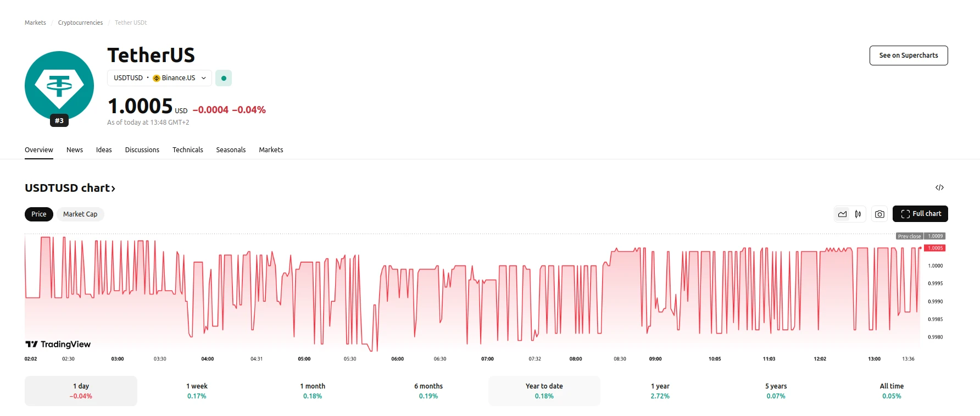
Task: Select the Price chart toggle
Action: [39, 214]
